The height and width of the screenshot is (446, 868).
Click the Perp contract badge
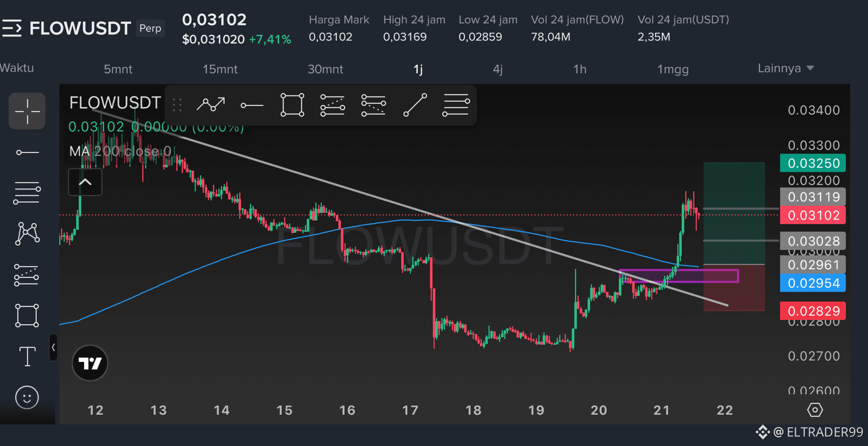150,28
